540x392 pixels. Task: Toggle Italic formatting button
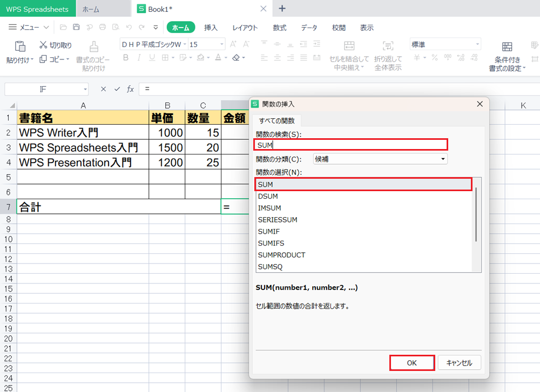pyautogui.click(x=139, y=58)
